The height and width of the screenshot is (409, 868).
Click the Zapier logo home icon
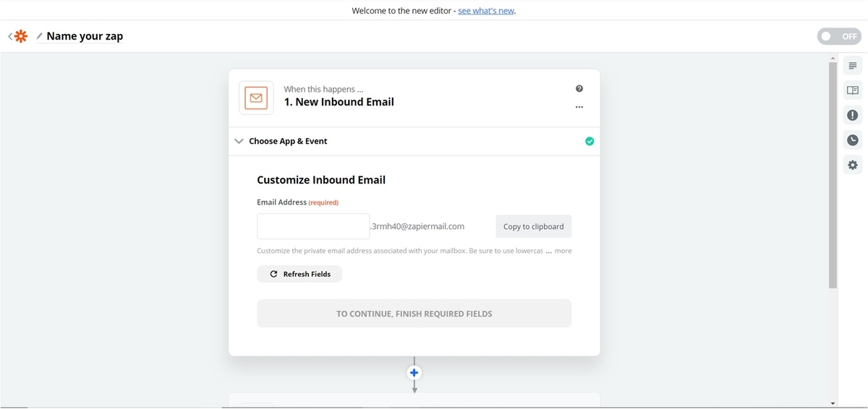(21, 36)
